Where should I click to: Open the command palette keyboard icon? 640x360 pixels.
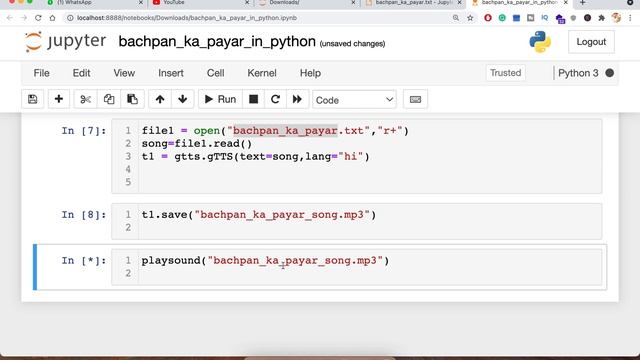coord(416,99)
